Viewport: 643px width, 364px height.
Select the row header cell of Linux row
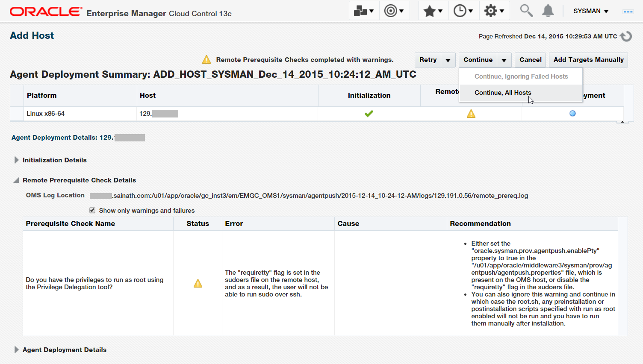click(x=17, y=114)
